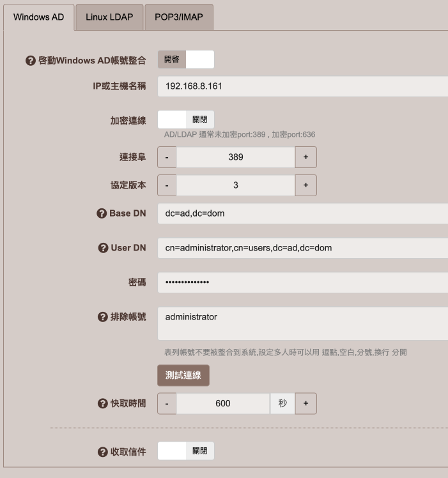Increase the 協定版本 value

[305, 185]
